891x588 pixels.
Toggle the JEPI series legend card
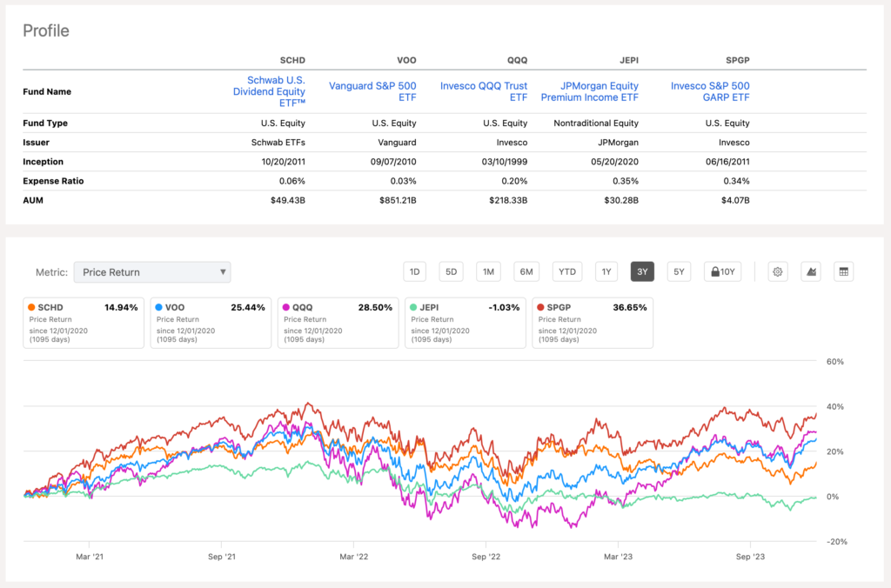click(466, 323)
